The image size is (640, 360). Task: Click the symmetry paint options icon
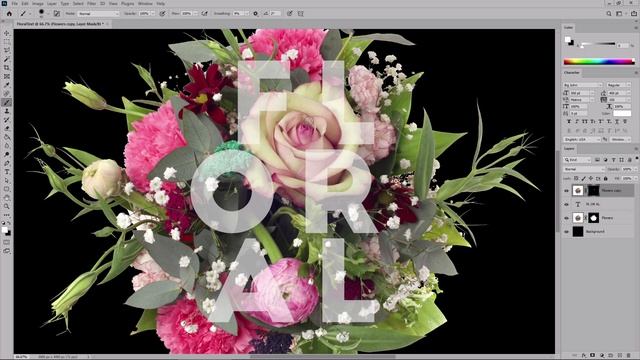(x=301, y=13)
